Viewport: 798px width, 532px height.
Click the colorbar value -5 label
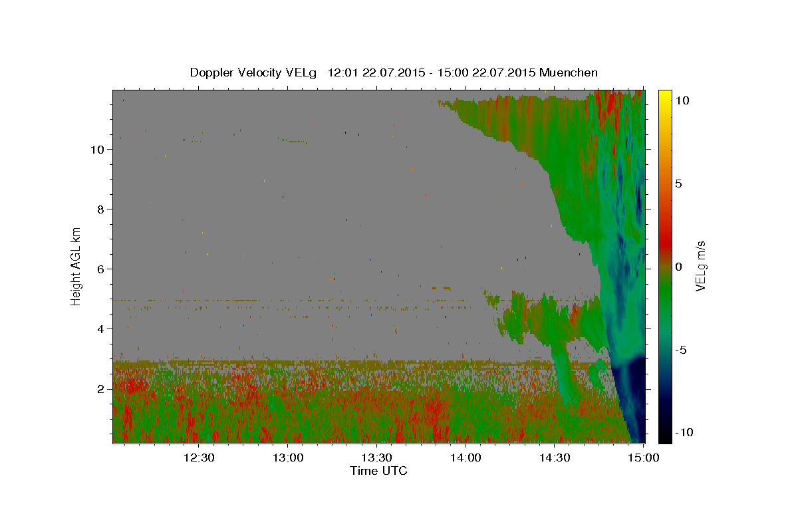680,350
